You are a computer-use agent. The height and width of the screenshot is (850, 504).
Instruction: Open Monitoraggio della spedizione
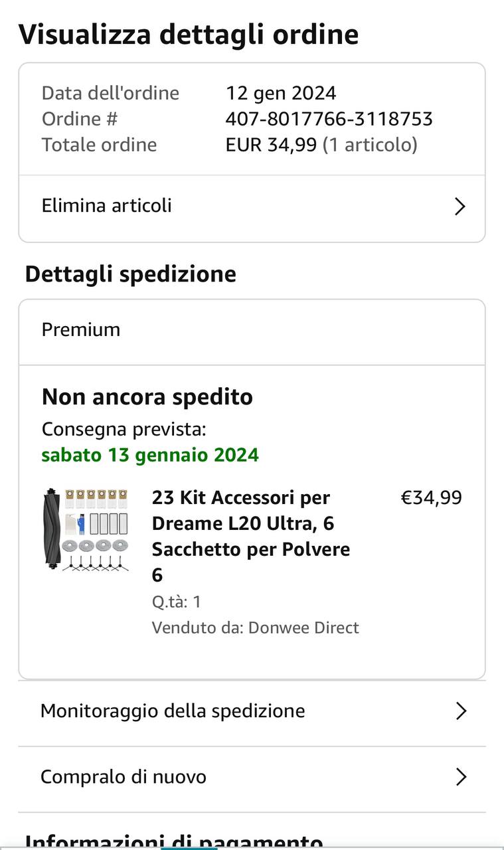click(173, 711)
